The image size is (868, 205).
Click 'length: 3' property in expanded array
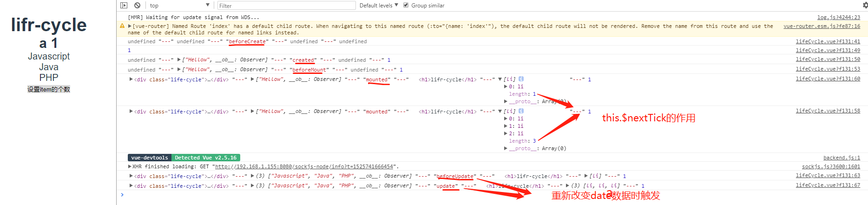pos(522,141)
